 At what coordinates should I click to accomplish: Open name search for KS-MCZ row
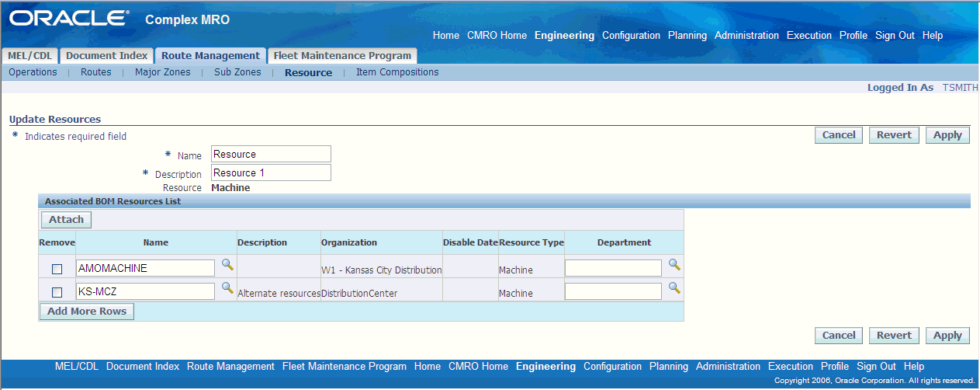227,288
